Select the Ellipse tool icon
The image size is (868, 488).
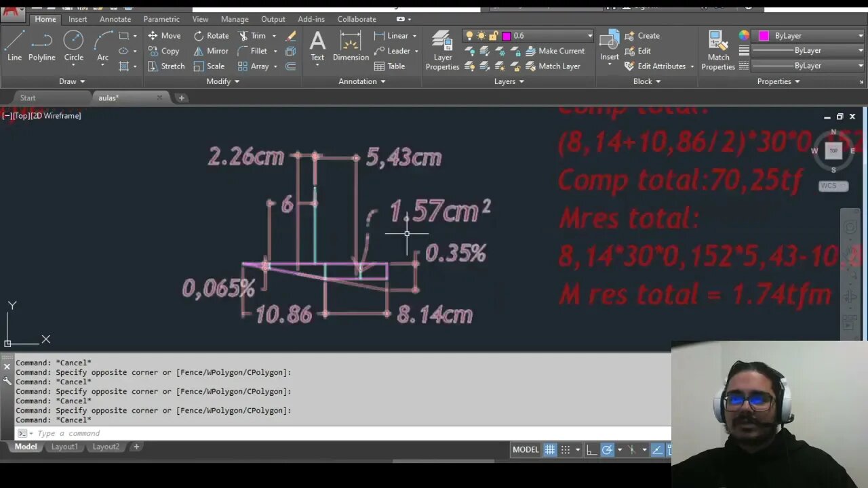click(x=123, y=51)
